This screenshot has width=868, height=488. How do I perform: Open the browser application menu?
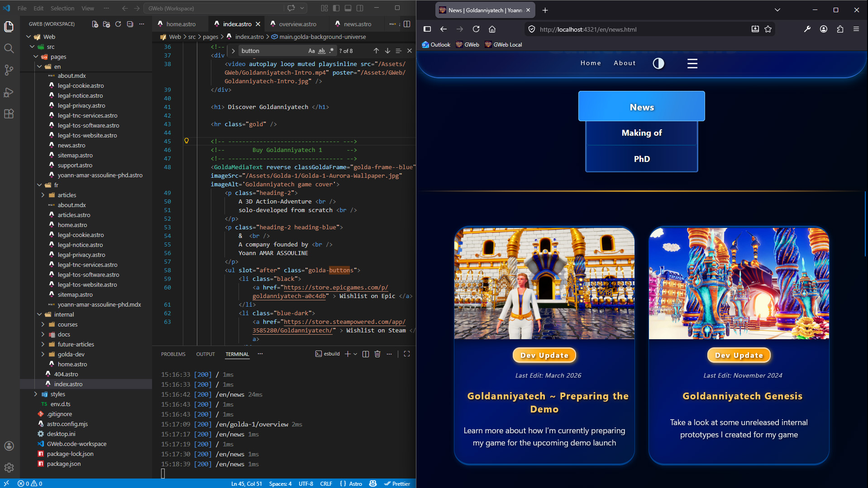pos(856,29)
